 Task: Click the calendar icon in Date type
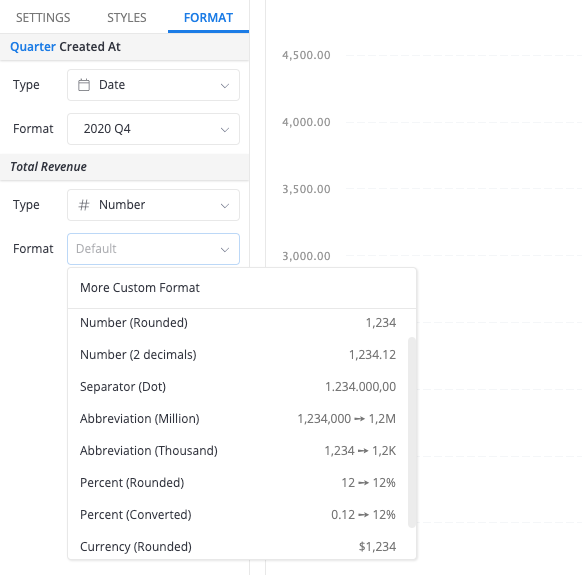[84, 85]
